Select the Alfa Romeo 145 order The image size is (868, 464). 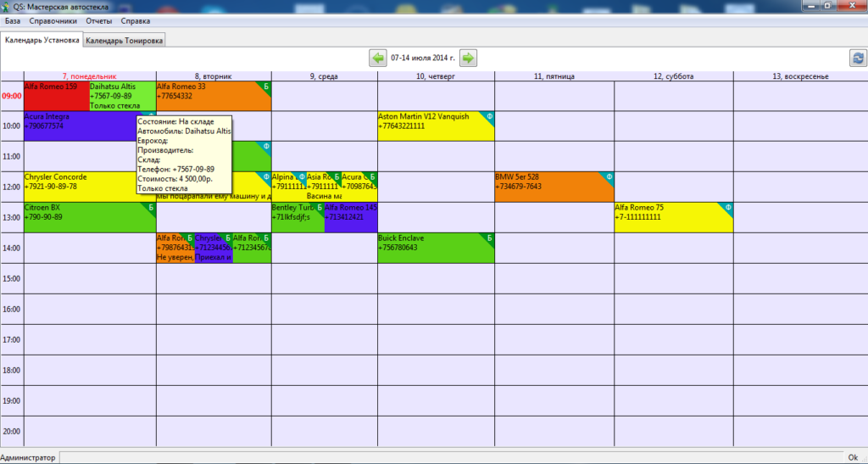click(351, 217)
